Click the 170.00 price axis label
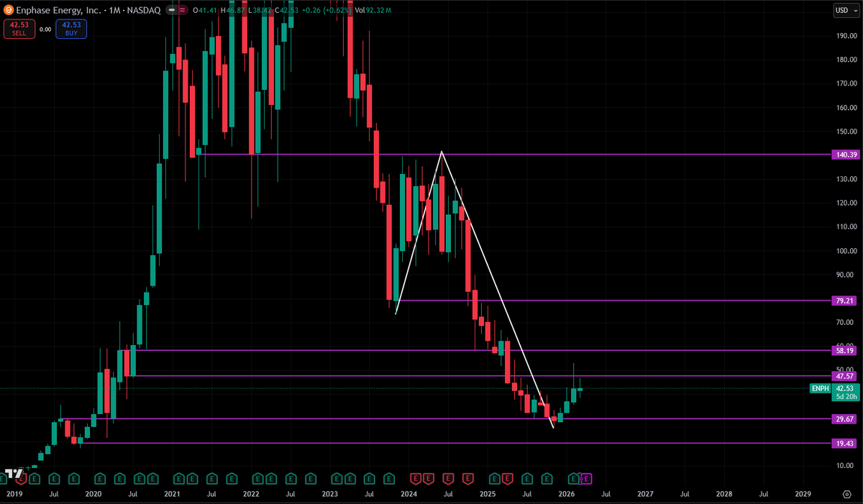863x504 pixels. pyautogui.click(x=845, y=83)
